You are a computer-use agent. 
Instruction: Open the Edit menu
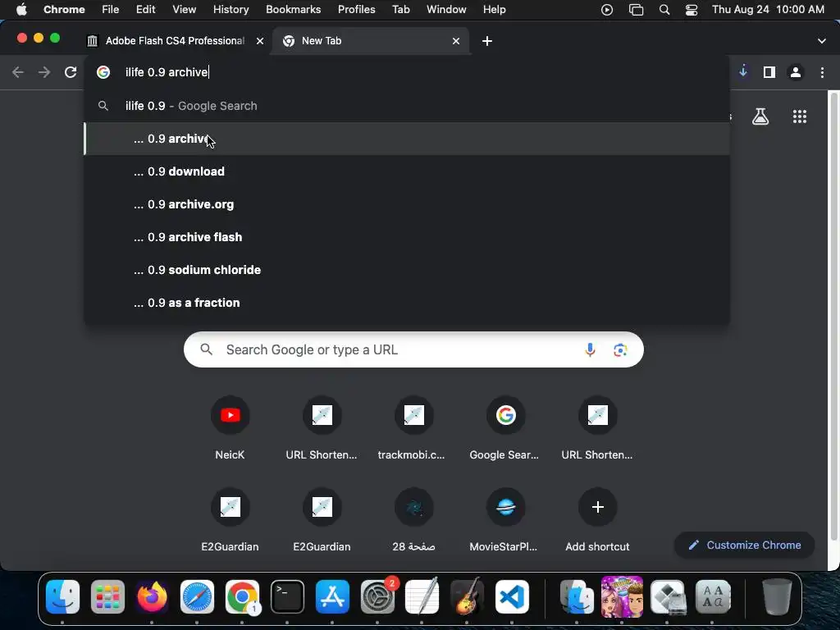click(145, 10)
